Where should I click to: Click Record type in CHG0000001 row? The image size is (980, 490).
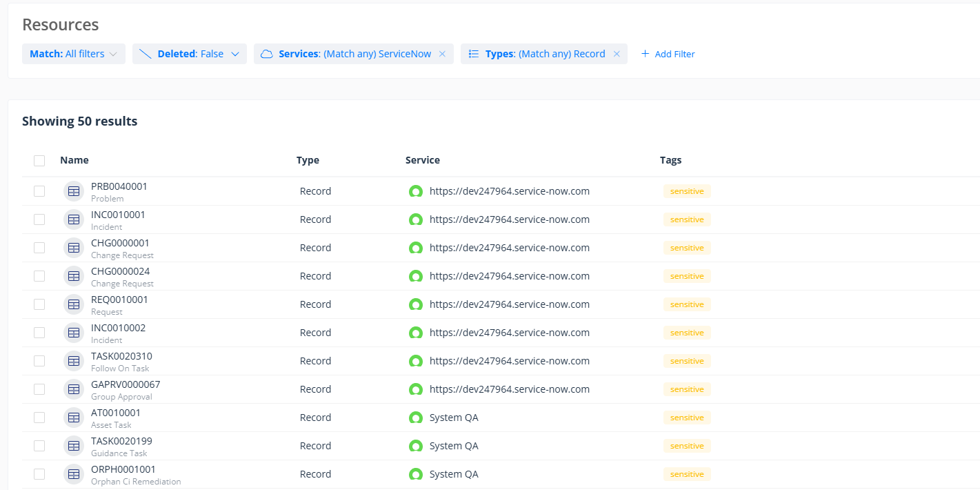pos(315,248)
